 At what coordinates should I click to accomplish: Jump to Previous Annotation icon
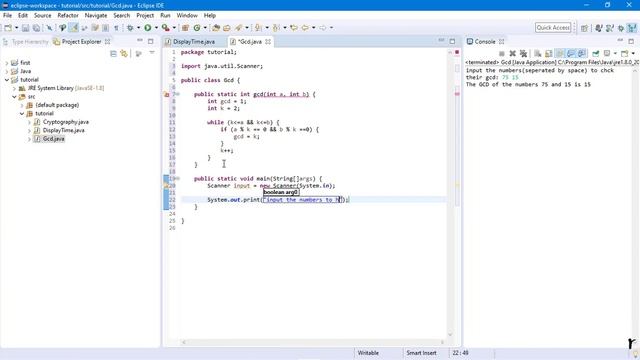(277, 28)
